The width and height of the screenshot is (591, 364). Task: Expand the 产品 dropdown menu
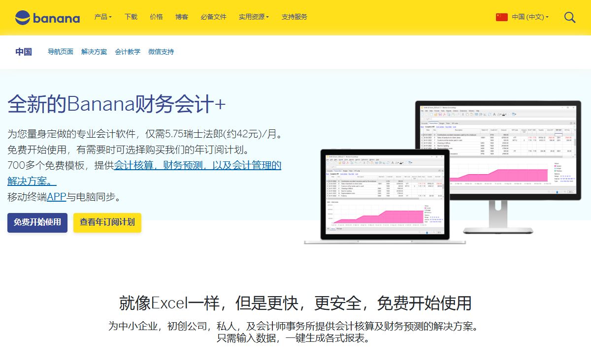[x=103, y=17]
